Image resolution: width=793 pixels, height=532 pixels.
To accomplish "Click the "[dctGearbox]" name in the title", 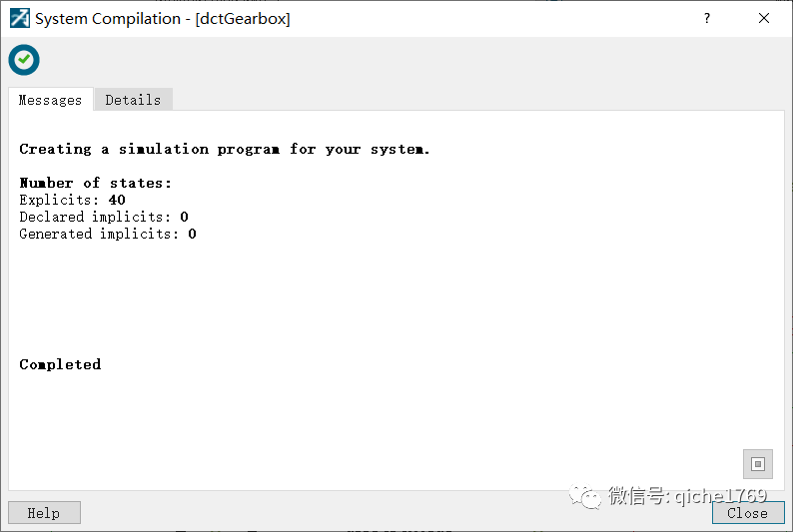I will (243, 19).
